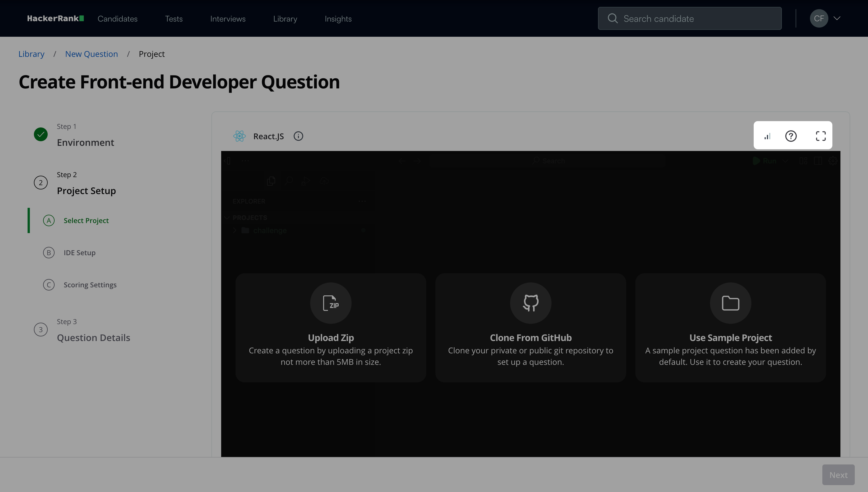Click the Use Sample Project folder icon
Viewport: 868px width, 492px height.
(x=730, y=303)
